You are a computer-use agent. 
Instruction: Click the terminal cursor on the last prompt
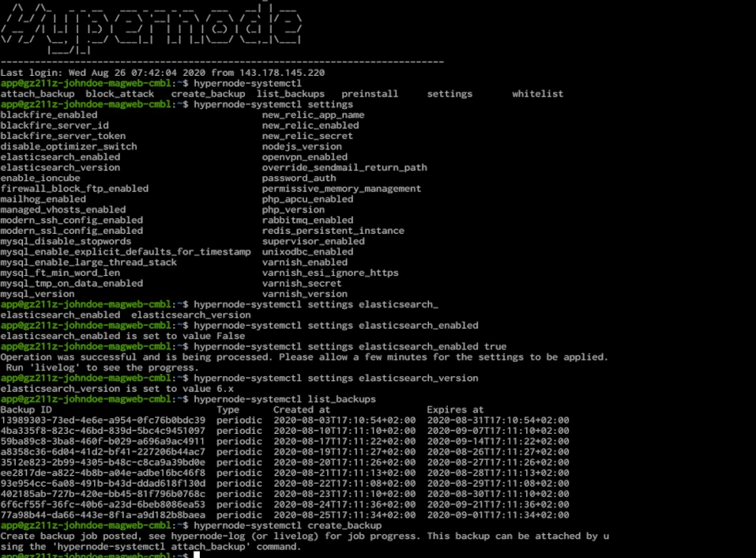[x=197, y=555]
